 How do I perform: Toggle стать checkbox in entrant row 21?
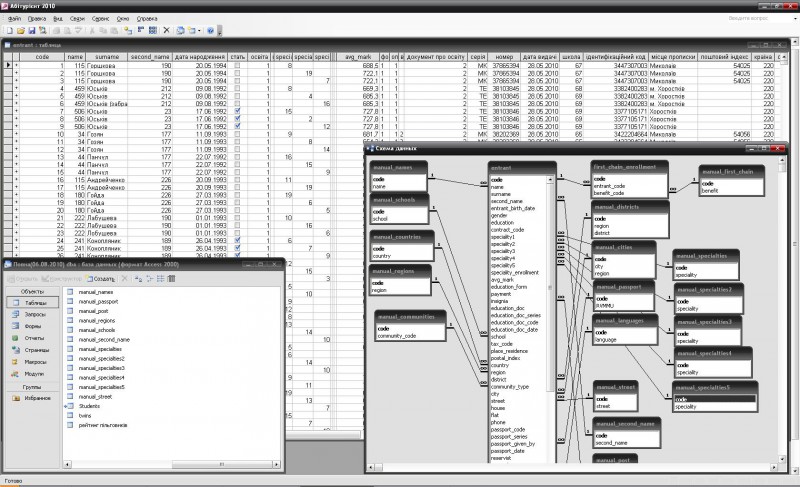pyautogui.click(x=237, y=218)
